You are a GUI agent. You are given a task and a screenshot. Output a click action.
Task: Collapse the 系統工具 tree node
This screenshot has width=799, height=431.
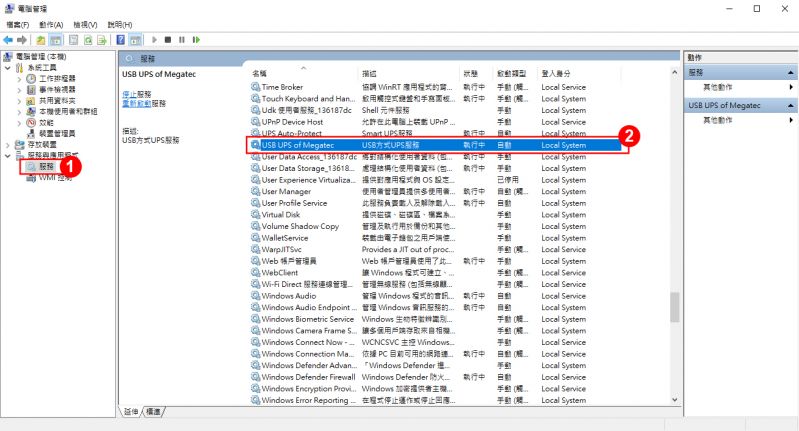click(8, 67)
